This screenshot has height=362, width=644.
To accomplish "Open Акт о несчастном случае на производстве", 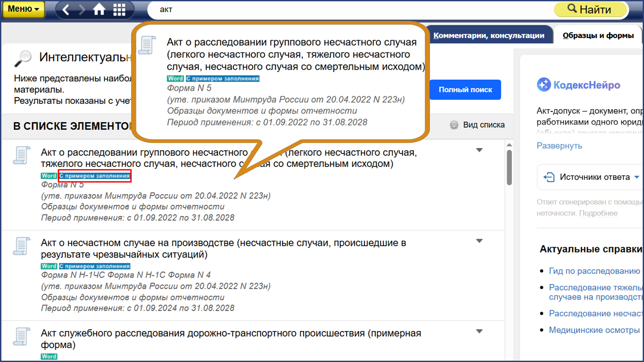I will click(x=224, y=249).
